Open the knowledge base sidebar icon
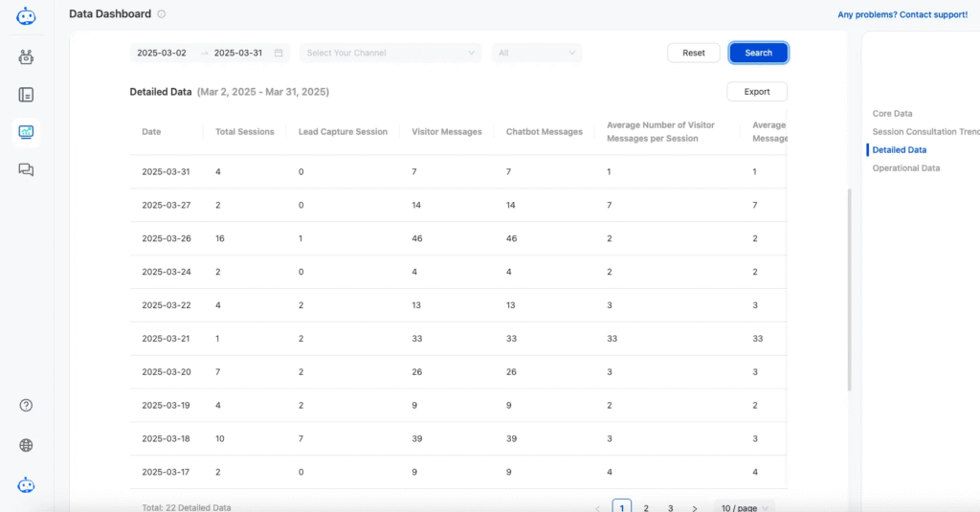The width and height of the screenshot is (980, 512). click(26, 95)
